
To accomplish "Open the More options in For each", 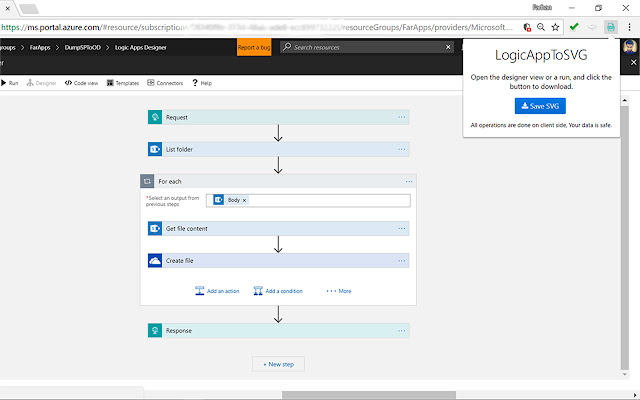I will pyautogui.click(x=339, y=291).
